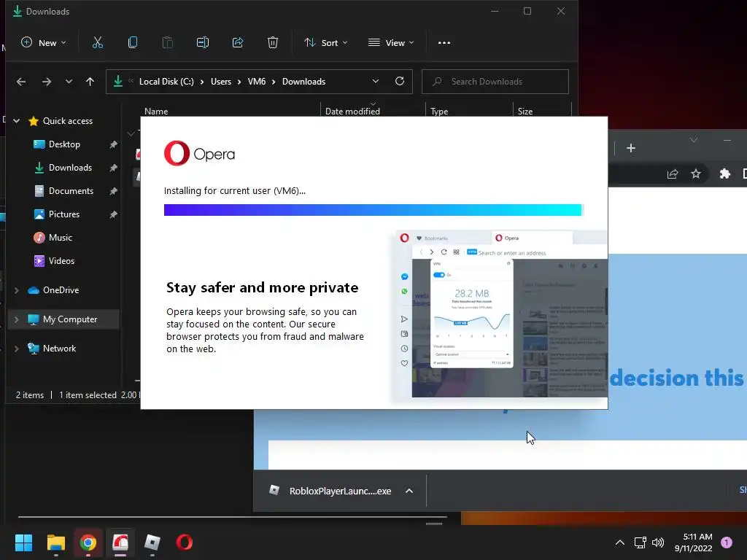Select Network in navigation pane

pos(59,349)
